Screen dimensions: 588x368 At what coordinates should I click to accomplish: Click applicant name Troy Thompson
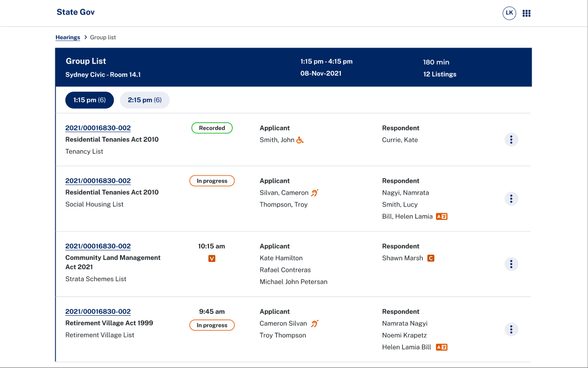pos(283,335)
